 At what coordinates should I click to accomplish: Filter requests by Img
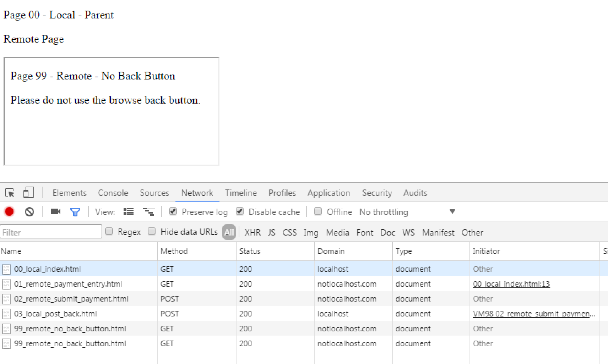coord(311,233)
